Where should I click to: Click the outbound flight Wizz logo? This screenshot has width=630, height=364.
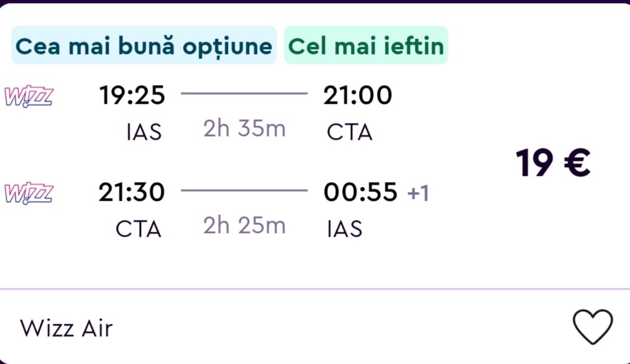(29, 96)
